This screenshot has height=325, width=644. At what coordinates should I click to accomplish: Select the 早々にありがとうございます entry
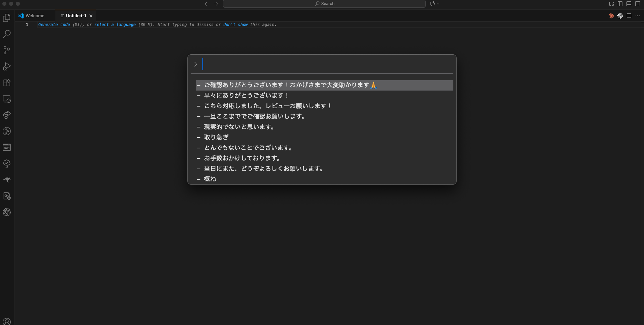click(325, 96)
